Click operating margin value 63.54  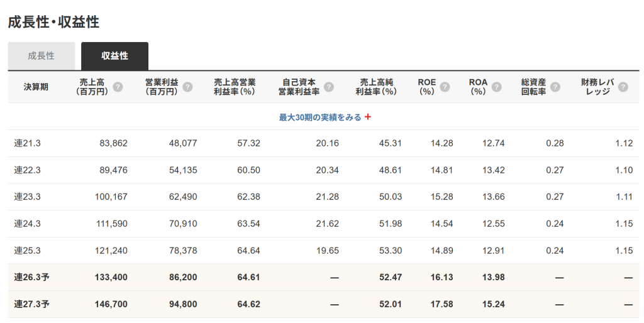(x=249, y=224)
